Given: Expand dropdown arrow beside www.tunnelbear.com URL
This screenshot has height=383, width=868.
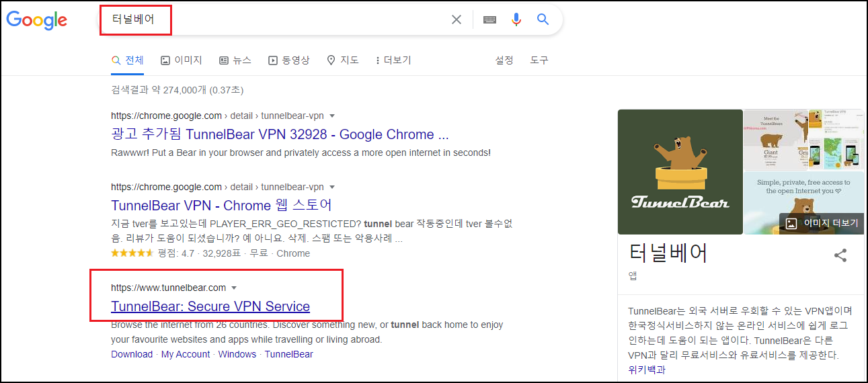Looking at the screenshot, I should tap(234, 288).
